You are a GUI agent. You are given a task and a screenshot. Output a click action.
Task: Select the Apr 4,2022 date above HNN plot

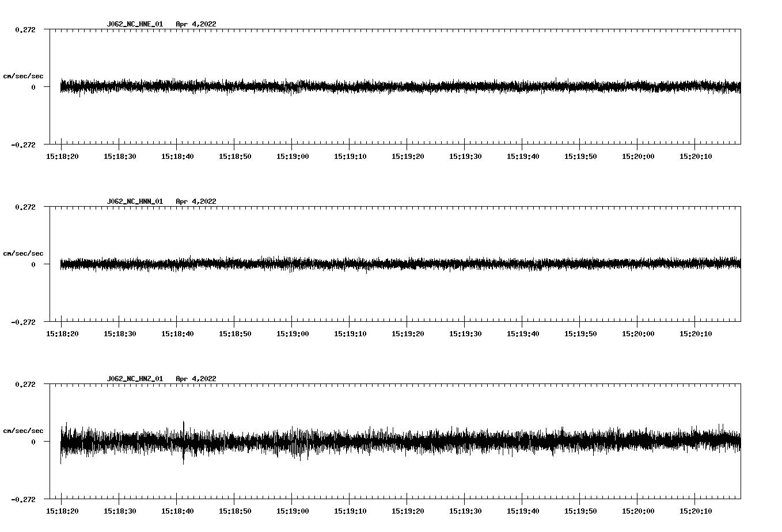[x=196, y=202]
